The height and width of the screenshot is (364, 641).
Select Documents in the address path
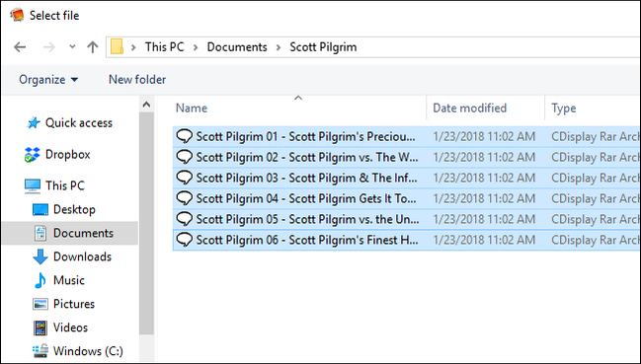coord(237,47)
